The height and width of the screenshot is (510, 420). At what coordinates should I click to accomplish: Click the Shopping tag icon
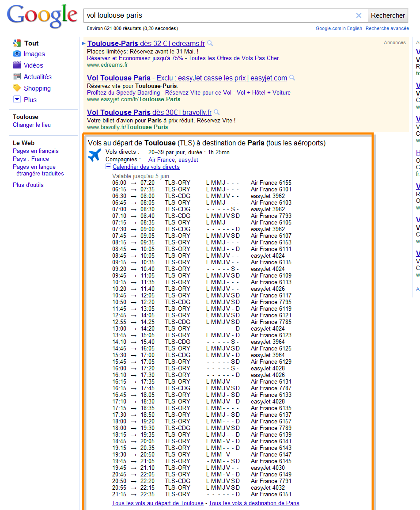point(17,88)
